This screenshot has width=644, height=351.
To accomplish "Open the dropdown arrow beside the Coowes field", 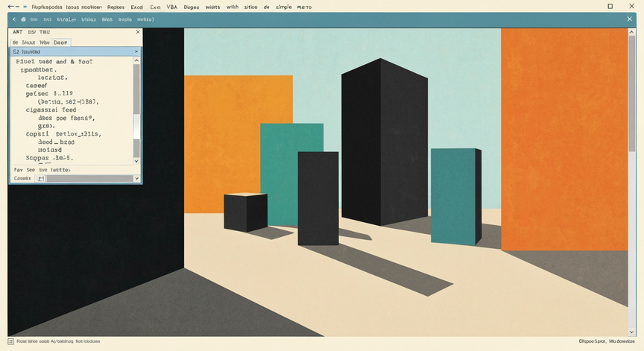I will [x=136, y=179].
